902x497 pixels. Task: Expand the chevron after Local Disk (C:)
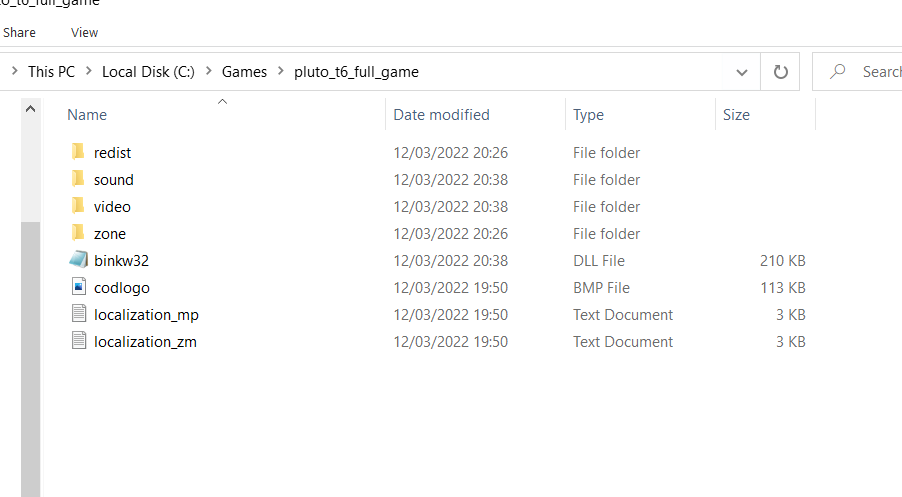tap(209, 71)
